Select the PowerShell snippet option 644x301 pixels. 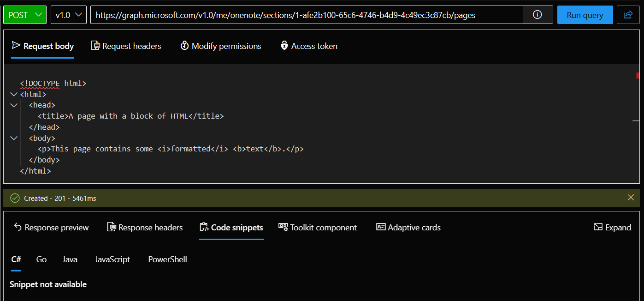[x=167, y=259]
